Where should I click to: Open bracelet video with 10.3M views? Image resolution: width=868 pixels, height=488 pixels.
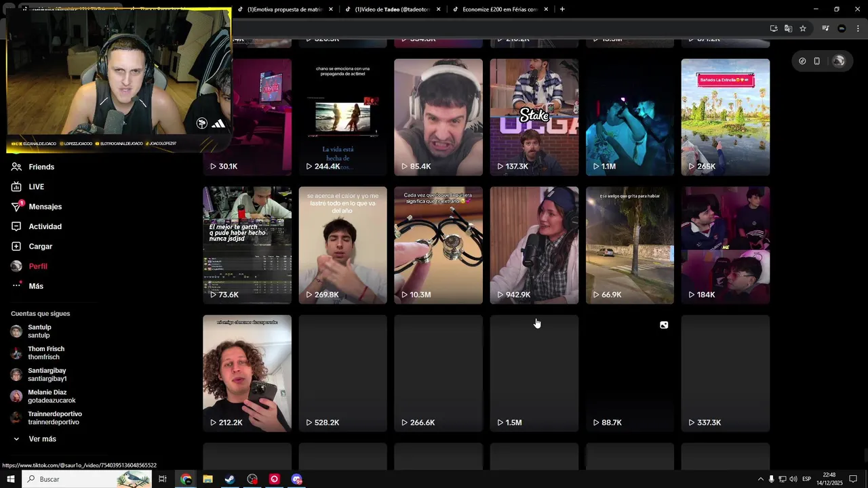438,245
